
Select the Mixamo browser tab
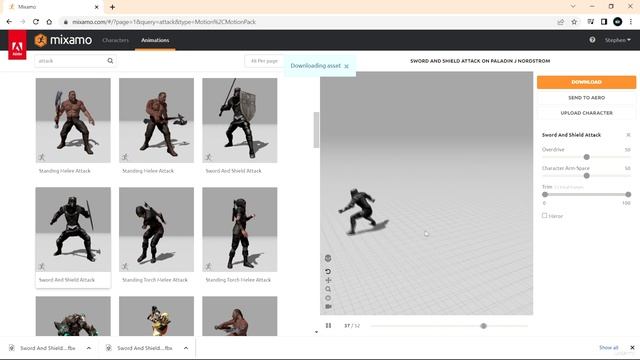tap(53, 7)
